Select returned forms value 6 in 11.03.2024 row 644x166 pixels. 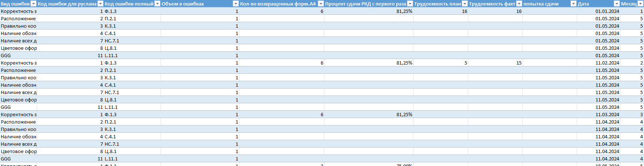coord(281,114)
